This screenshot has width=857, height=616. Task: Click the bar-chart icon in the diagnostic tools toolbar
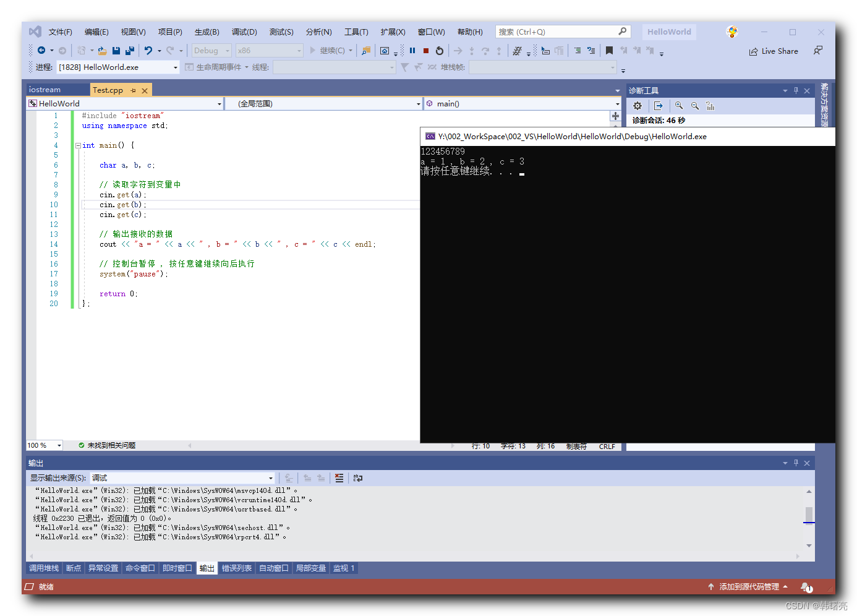point(710,106)
